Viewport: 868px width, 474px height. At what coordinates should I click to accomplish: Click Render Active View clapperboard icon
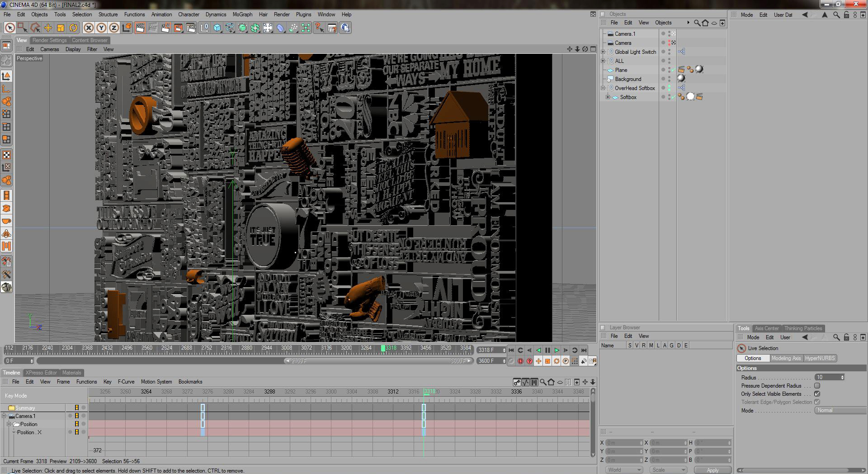(x=140, y=28)
